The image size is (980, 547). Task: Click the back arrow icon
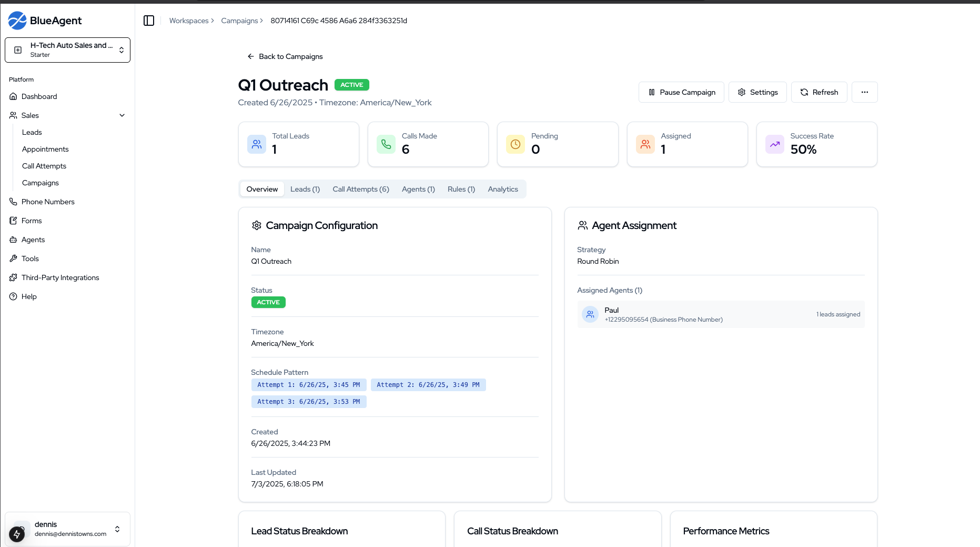point(251,56)
